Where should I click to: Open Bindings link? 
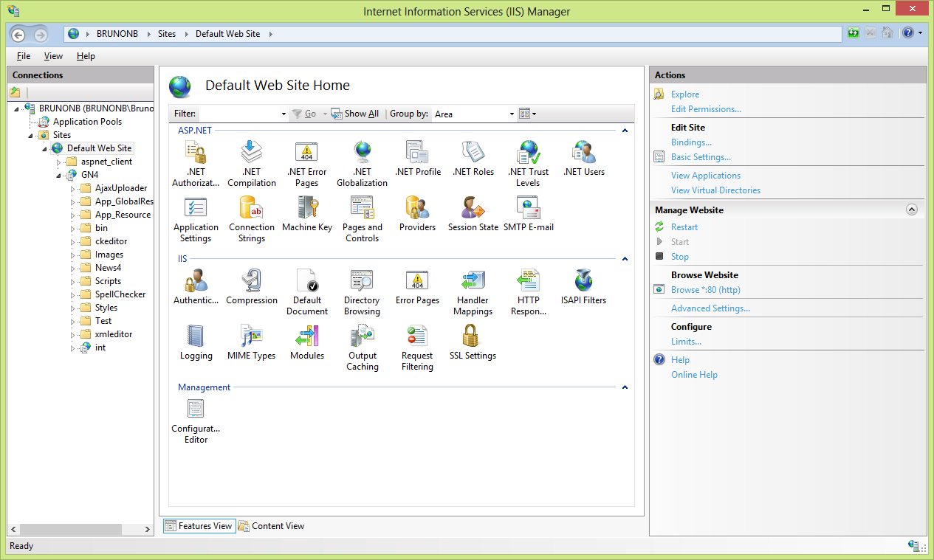click(x=691, y=142)
